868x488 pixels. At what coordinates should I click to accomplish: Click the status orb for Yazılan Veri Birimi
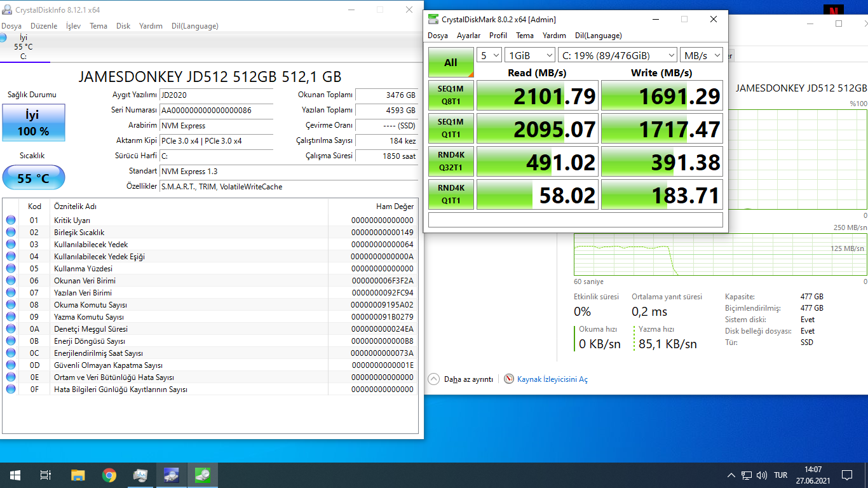pyautogui.click(x=11, y=293)
